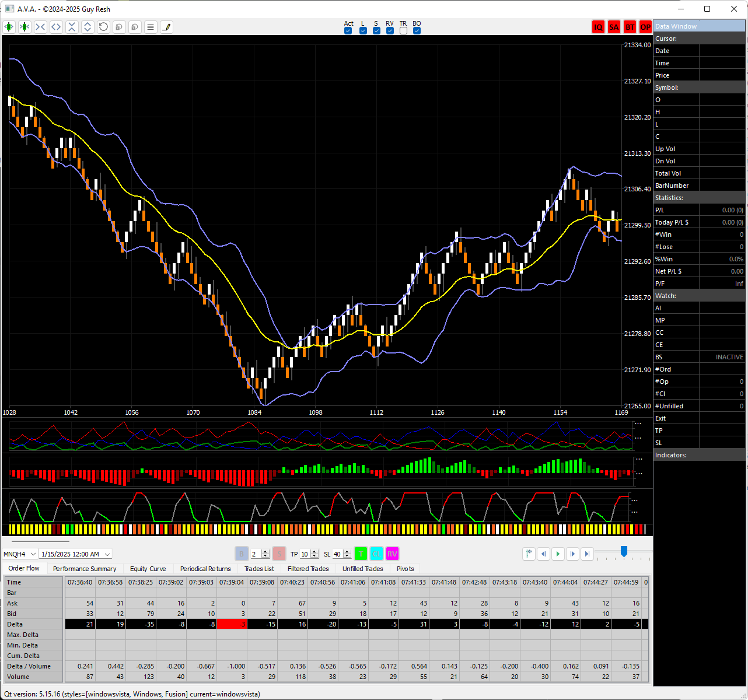Select the Delta / Volume row label
Viewport: 748px width, 700px height.
pyautogui.click(x=34, y=666)
